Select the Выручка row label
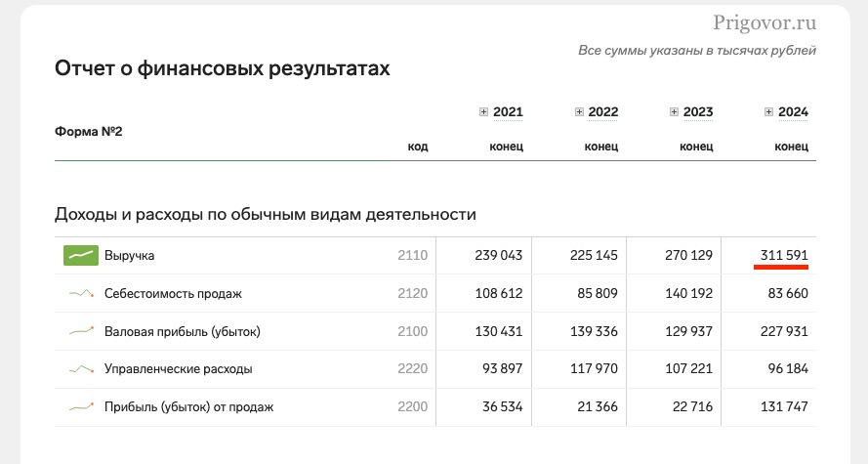The width and height of the screenshot is (868, 464). [x=129, y=256]
